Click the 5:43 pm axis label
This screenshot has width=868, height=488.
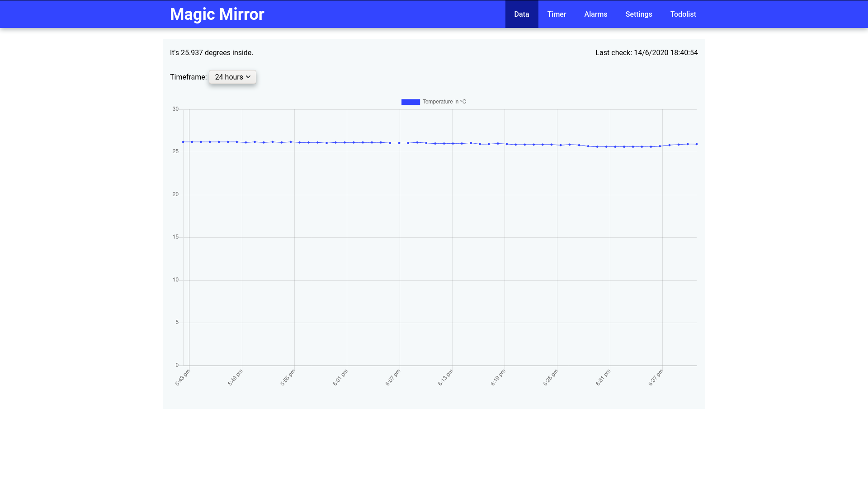click(183, 377)
